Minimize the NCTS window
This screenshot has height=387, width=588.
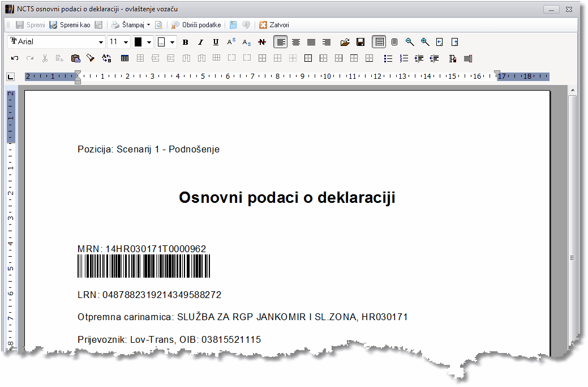[551, 10]
